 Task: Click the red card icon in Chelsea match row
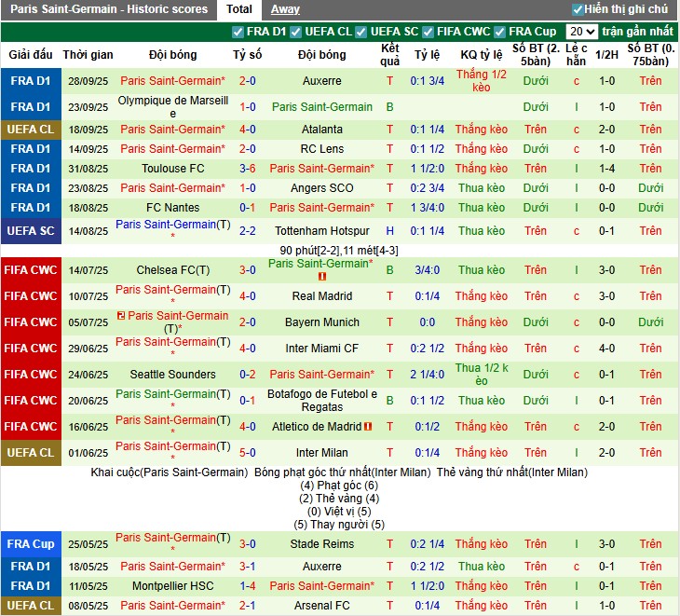coord(322,277)
